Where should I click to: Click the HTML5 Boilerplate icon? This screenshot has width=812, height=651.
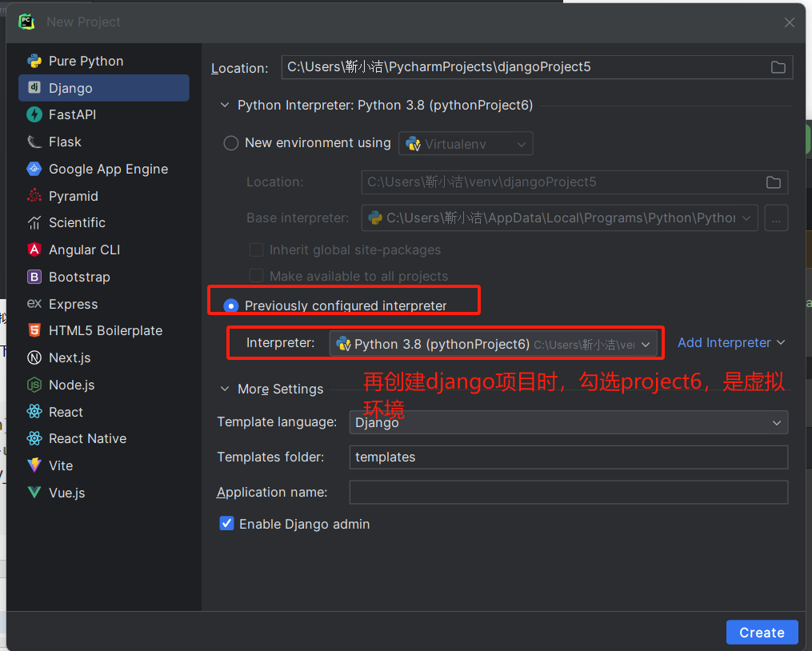coord(34,330)
